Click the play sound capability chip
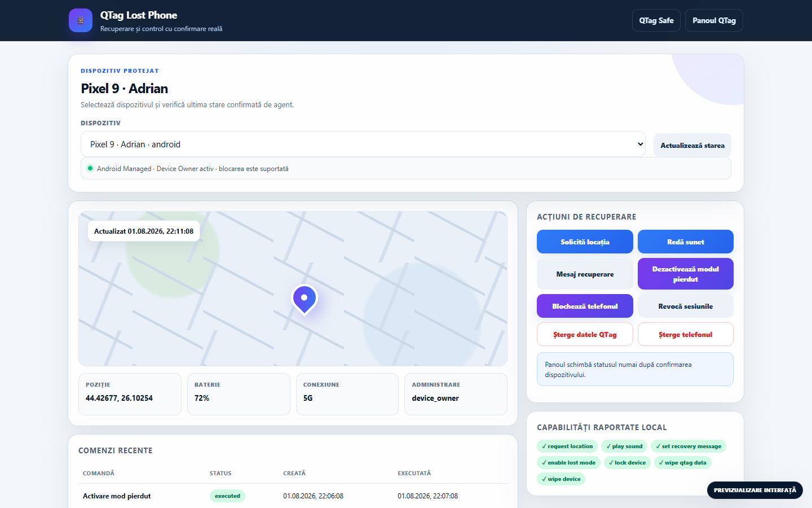 [x=624, y=446]
